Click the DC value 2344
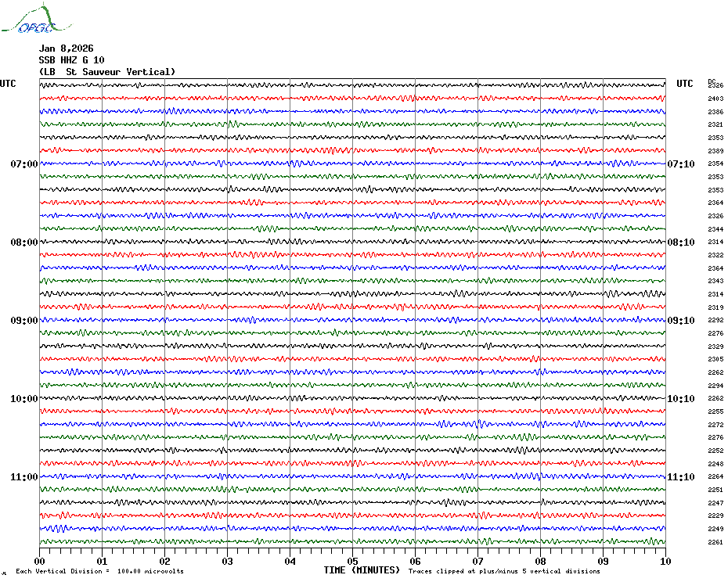Viewport: 728px width, 582px height. [715, 229]
